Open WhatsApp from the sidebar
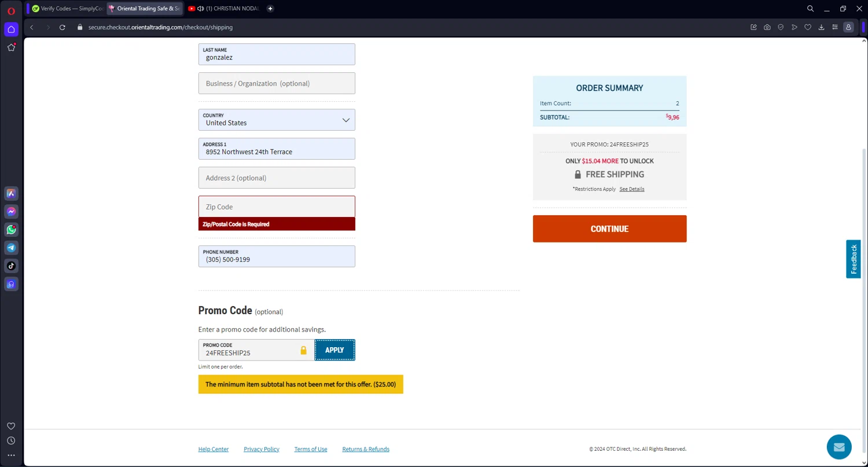The image size is (868, 467). [x=11, y=230]
